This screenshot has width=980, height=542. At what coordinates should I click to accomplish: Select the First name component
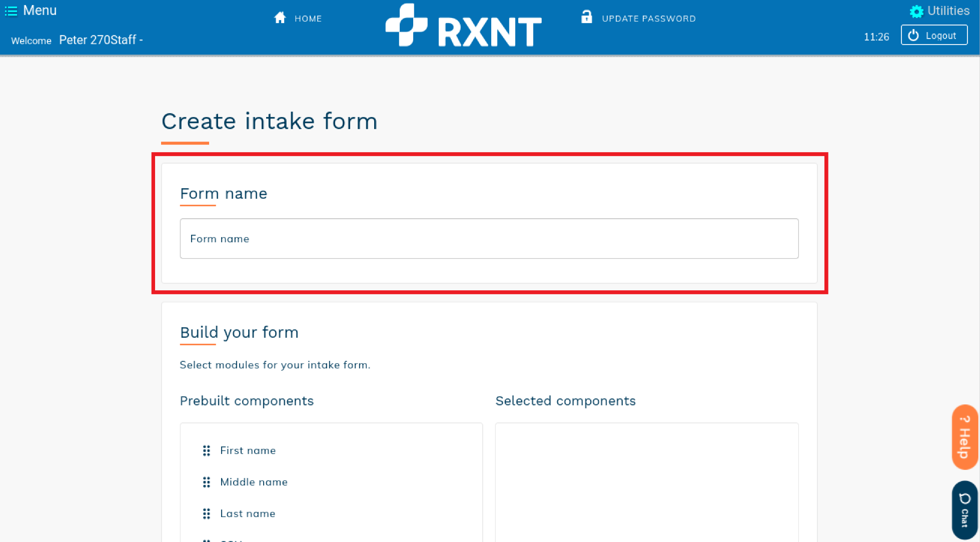point(248,450)
